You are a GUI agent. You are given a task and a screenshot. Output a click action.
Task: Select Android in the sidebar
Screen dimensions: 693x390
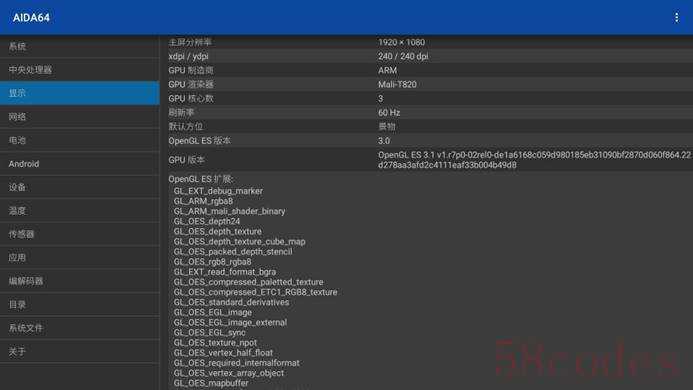(x=80, y=164)
